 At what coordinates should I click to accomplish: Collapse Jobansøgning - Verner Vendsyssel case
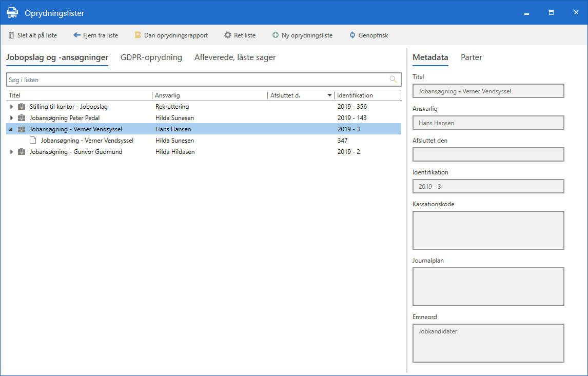pos(11,129)
